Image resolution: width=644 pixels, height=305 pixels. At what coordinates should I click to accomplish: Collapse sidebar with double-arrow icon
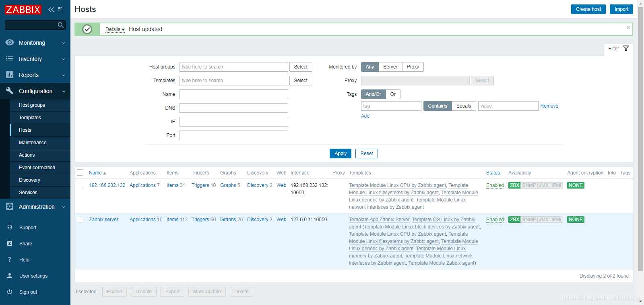coord(51,10)
